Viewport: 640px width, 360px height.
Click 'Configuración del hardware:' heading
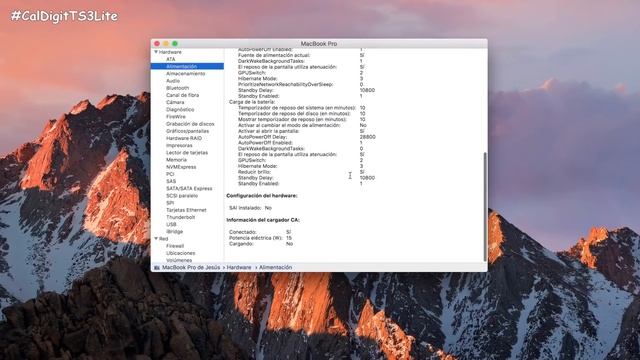[262, 196]
